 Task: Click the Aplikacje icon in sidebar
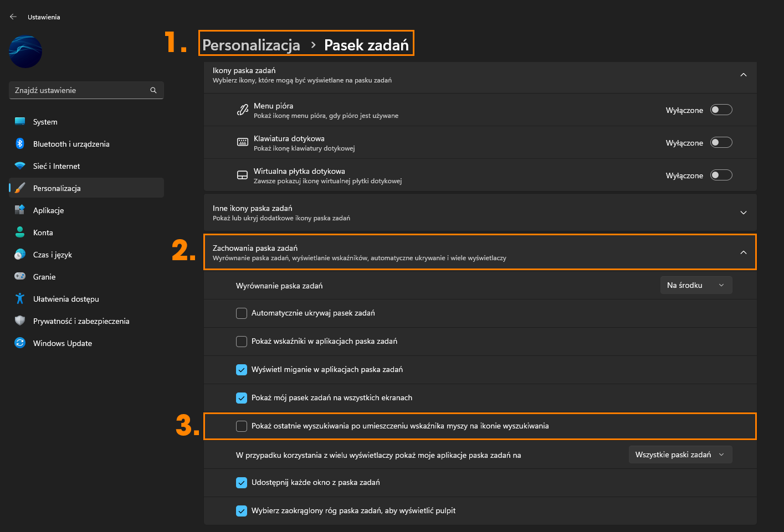(20, 210)
